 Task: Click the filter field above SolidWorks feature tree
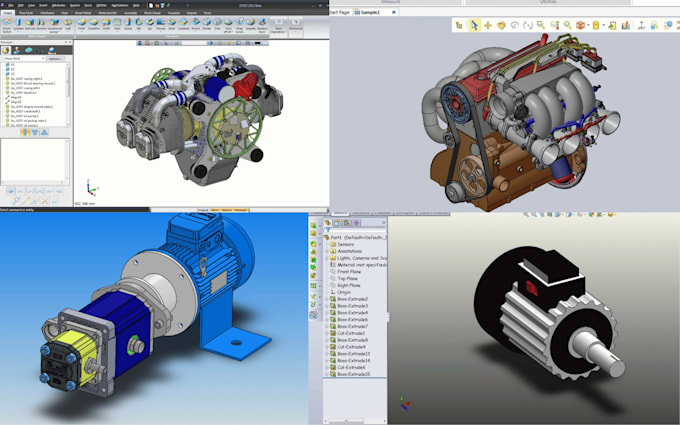click(355, 230)
